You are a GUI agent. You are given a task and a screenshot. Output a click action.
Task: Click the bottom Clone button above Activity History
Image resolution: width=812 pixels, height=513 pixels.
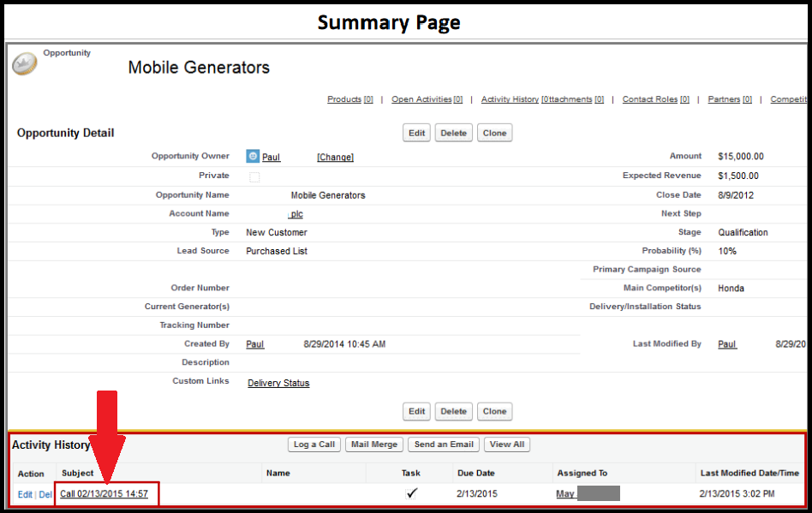pyautogui.click(x=494, y=412)
